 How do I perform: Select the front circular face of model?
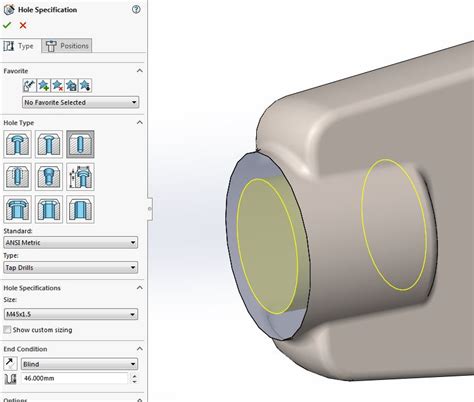[267, 247]
